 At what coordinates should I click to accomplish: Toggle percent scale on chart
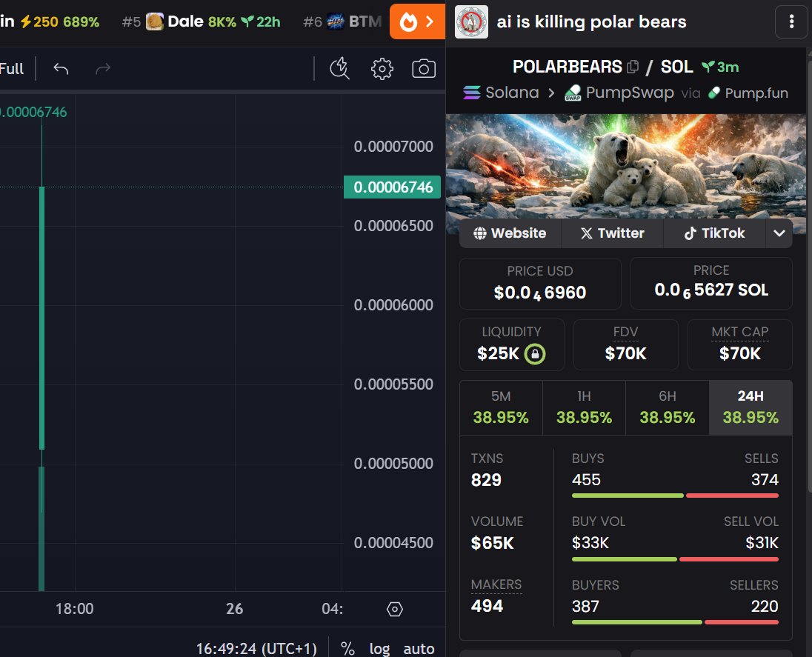(x=347, y=648)
